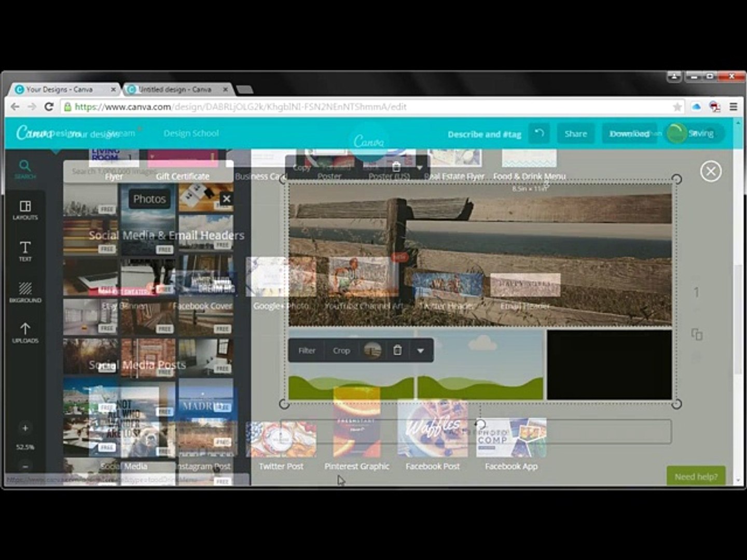Click Describe and #tag
The height and width of the screenshot is (560, 747).
[x=484, y=134]
